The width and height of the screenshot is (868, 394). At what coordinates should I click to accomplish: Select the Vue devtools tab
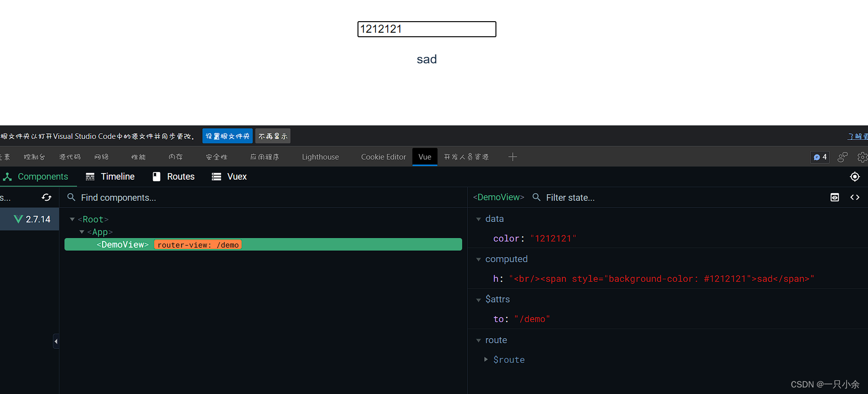point(425,157)
